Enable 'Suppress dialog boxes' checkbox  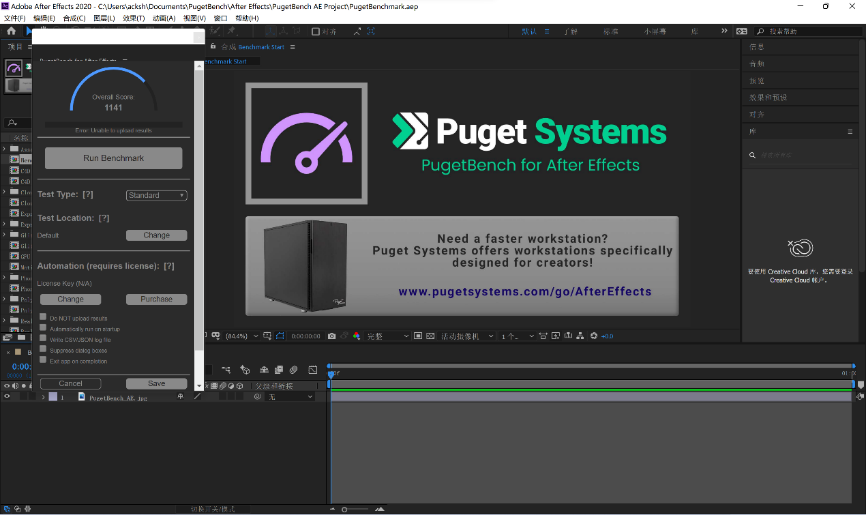coord(43,349)
